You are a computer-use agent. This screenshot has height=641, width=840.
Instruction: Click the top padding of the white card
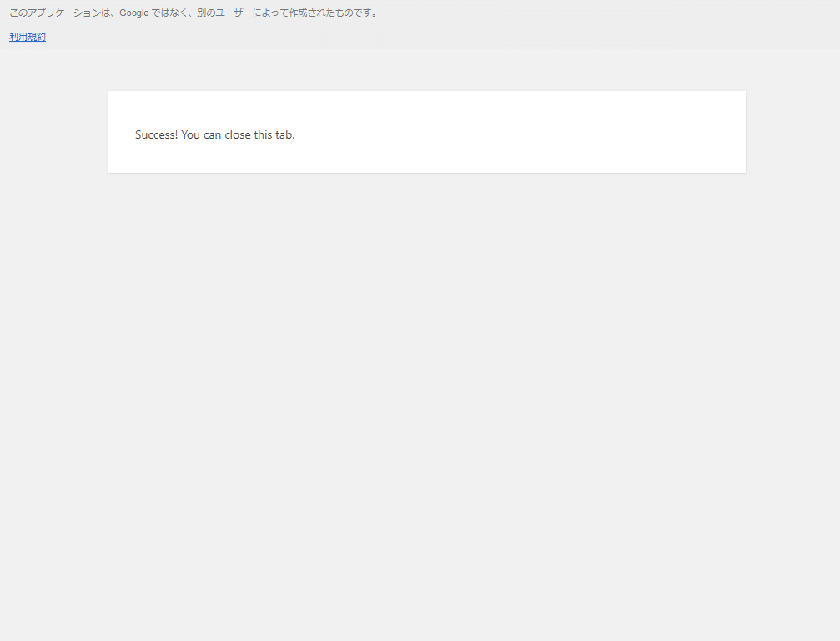(x=425, y=103)
